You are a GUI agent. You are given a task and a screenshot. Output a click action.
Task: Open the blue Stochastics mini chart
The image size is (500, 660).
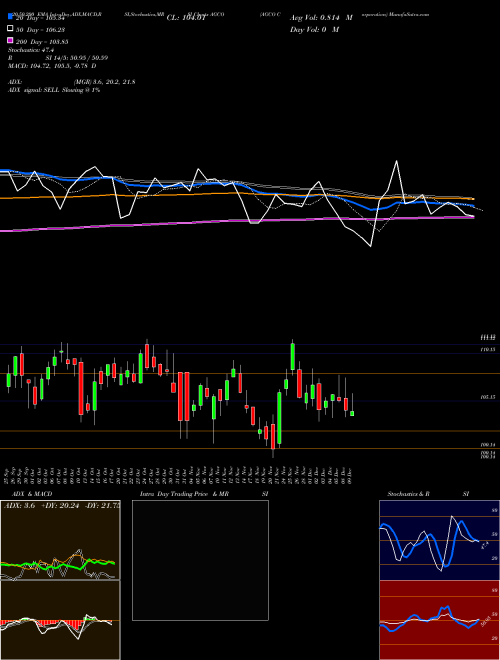(x=439, y=540)
